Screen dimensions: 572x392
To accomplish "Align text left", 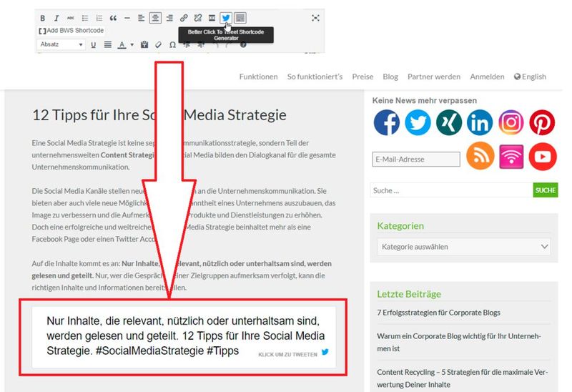I will pos(141,18).
